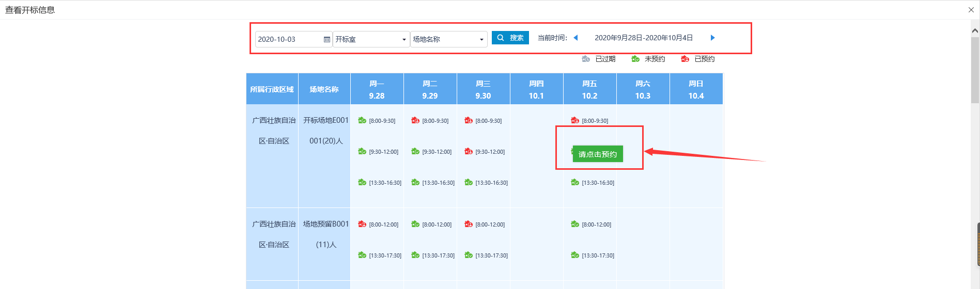Close the 查看开标信息 dialog
The image size is (980, 289).
pyautogui.click(x=971, y=10)
